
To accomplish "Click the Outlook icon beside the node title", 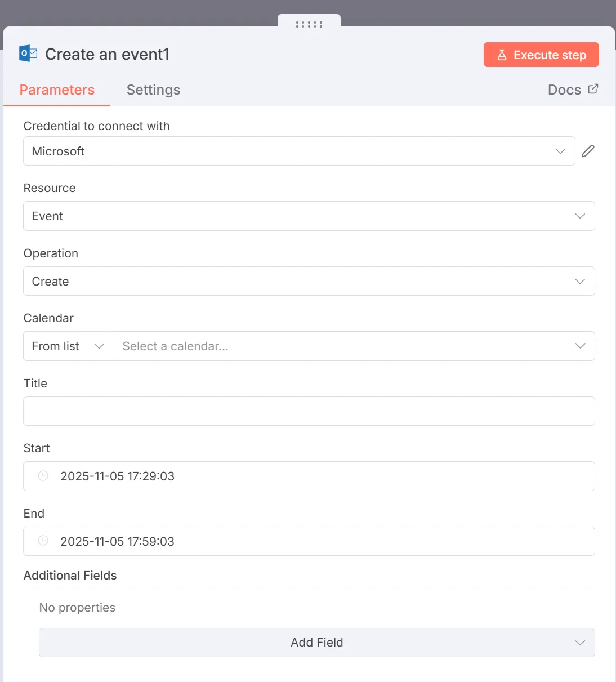I will click(x=28, y=54).
